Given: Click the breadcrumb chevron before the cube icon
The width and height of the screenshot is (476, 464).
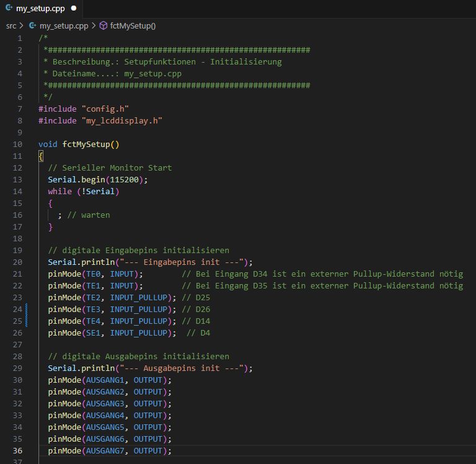Looking at the screenshot, I should (94, 25).
